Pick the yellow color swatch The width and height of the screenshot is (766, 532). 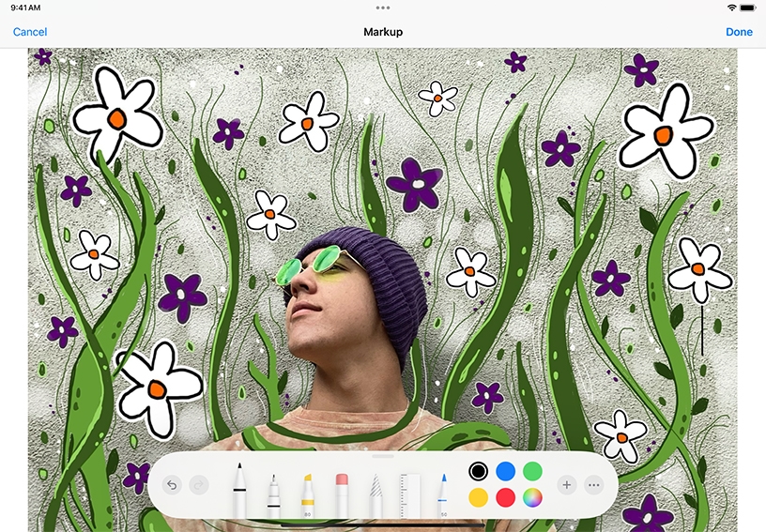tap(479, 497)
